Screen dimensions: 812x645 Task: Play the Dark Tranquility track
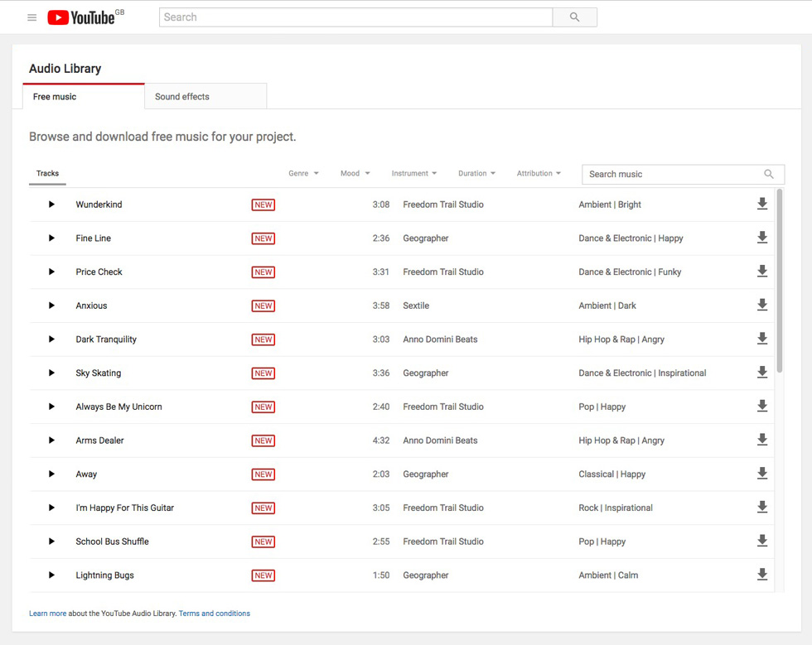pos(51,339)
